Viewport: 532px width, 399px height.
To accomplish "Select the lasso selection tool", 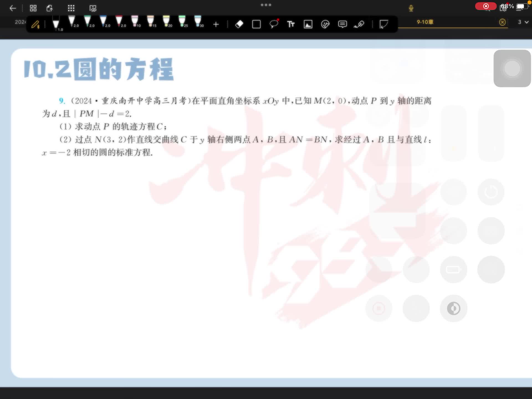I will click(x=274, y=24).
